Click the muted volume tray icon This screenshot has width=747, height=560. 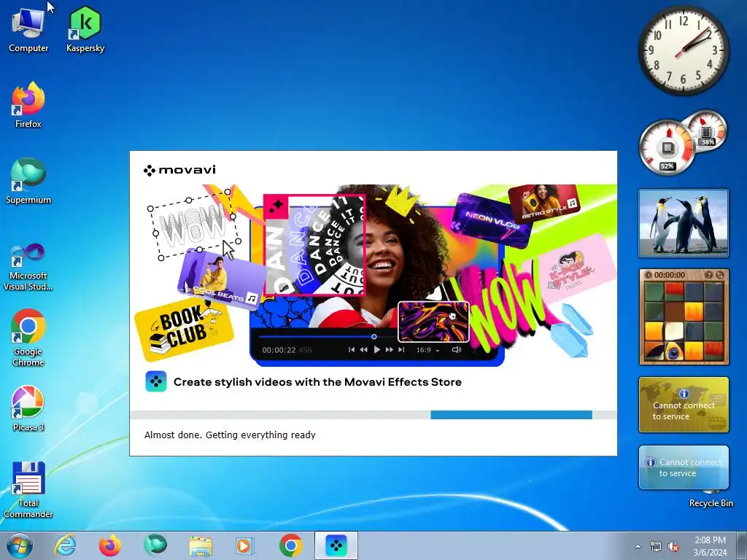click(x=673, y=547)
